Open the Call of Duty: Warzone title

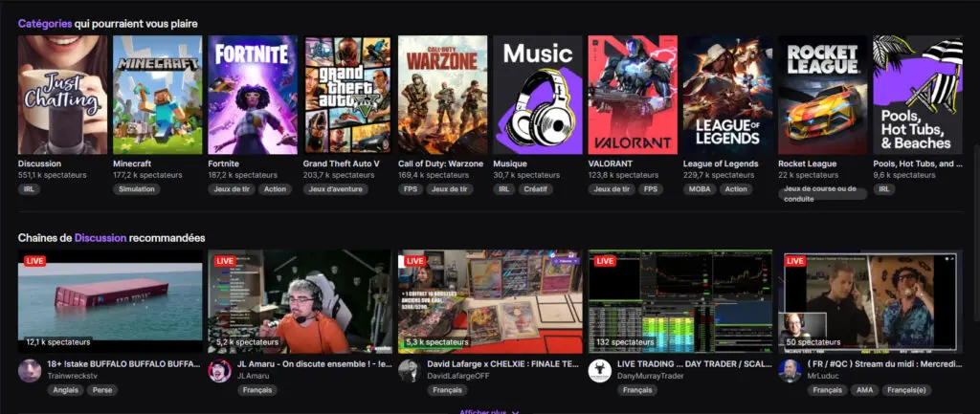440,163
